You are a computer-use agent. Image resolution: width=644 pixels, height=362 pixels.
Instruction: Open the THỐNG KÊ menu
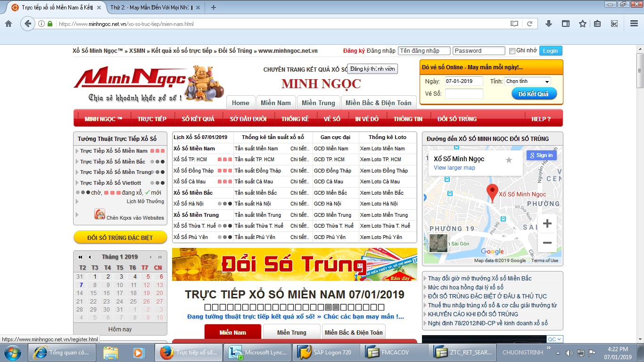[x=295, y=119]
